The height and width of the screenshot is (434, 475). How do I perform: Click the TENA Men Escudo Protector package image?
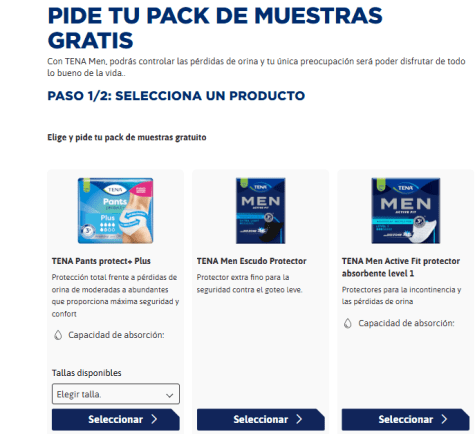(261, 211)
